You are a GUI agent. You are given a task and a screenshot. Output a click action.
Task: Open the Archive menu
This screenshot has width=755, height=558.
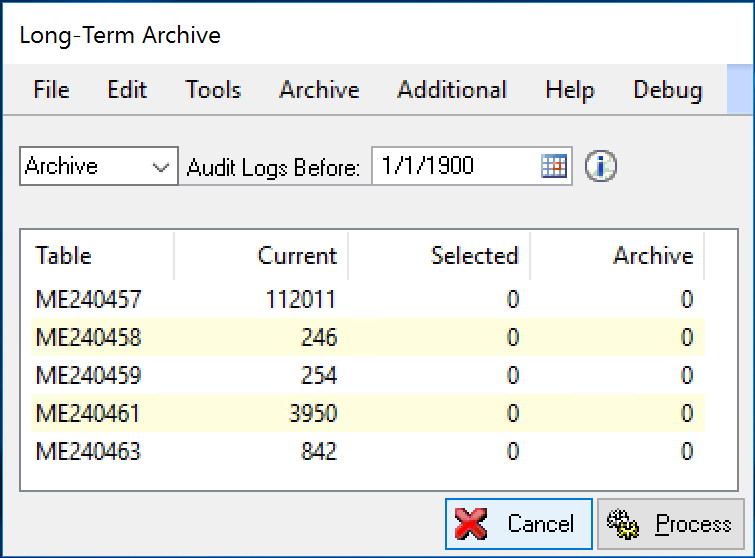coord(319,90)
